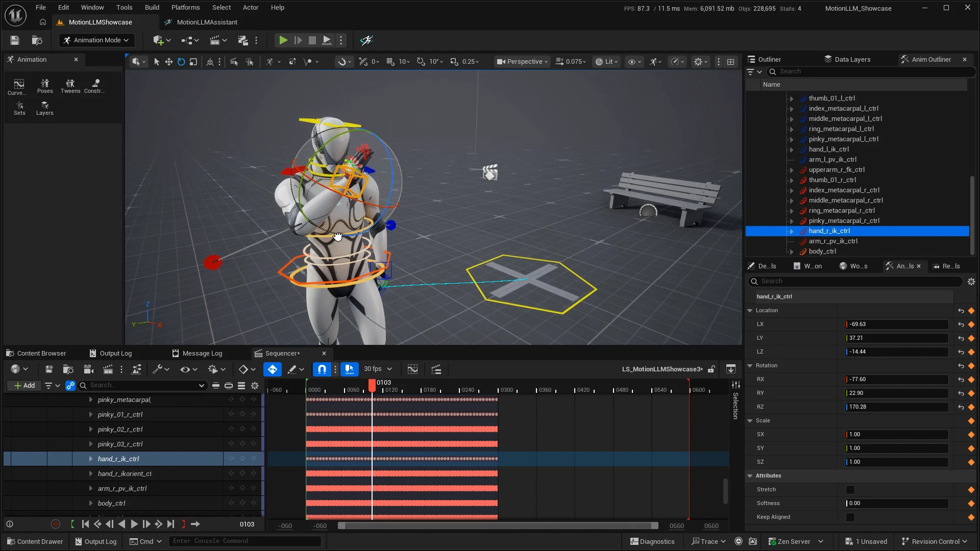The image size is (980, 551).
Task: Switch to the Data Layers tab
Action: click(847, 60)
